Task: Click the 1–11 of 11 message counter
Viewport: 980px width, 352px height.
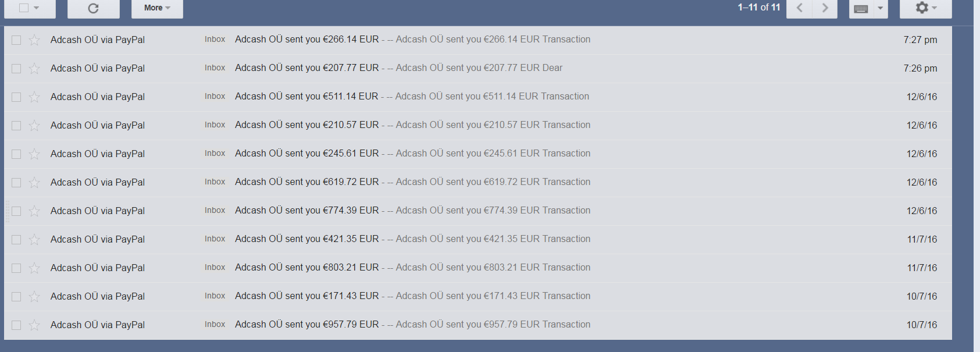Action: (759, 8)
